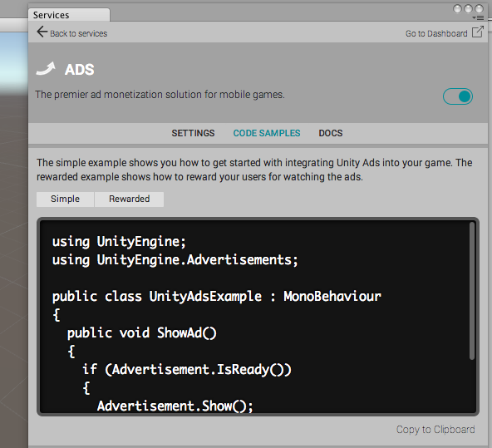Open Go to Dashboard link
Image resolution: width=492 pixels, height=448 pixels.
(436, 33)
